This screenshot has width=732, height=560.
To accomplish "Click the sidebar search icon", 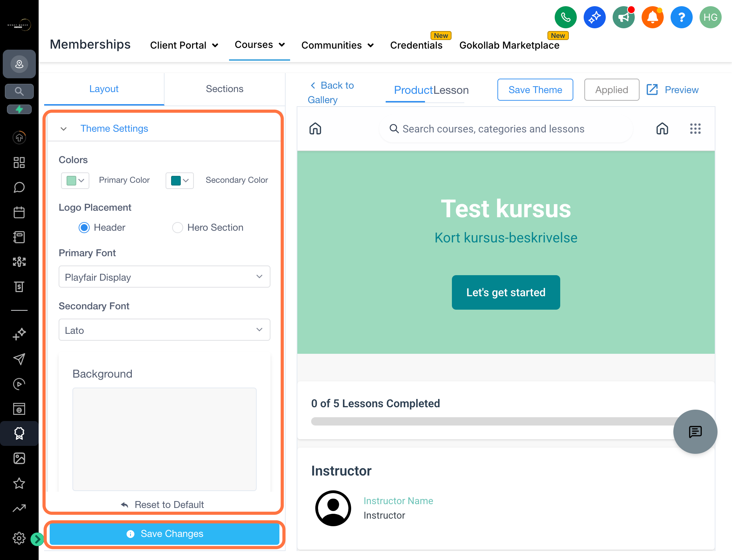I will (x=19, y=91).
